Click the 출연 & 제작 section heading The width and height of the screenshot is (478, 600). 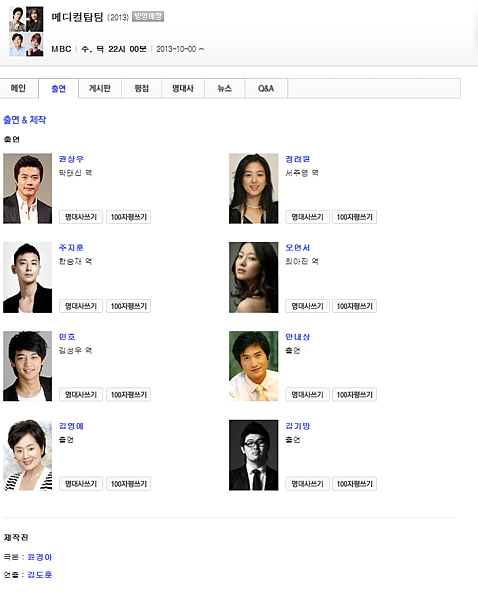[x=25, y=120]
